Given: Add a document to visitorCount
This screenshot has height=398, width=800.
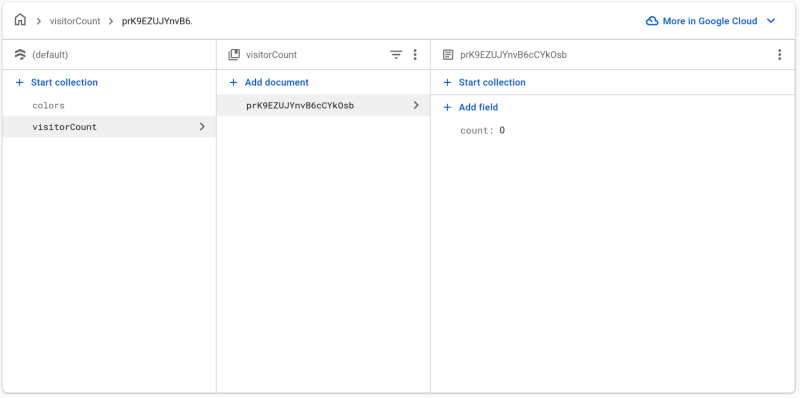Looking at the screenshot, I should point(277,82).
